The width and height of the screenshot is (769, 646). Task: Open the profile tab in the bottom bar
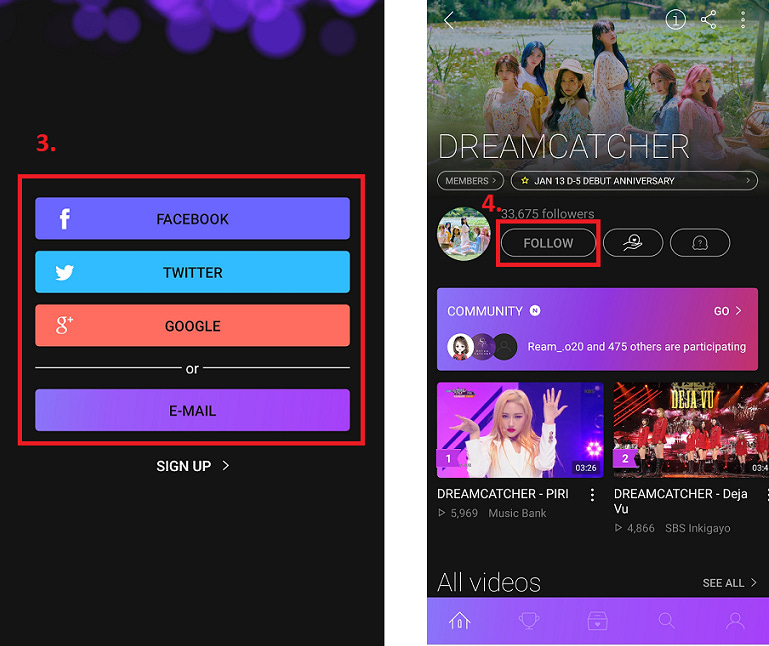coord(735,621)
